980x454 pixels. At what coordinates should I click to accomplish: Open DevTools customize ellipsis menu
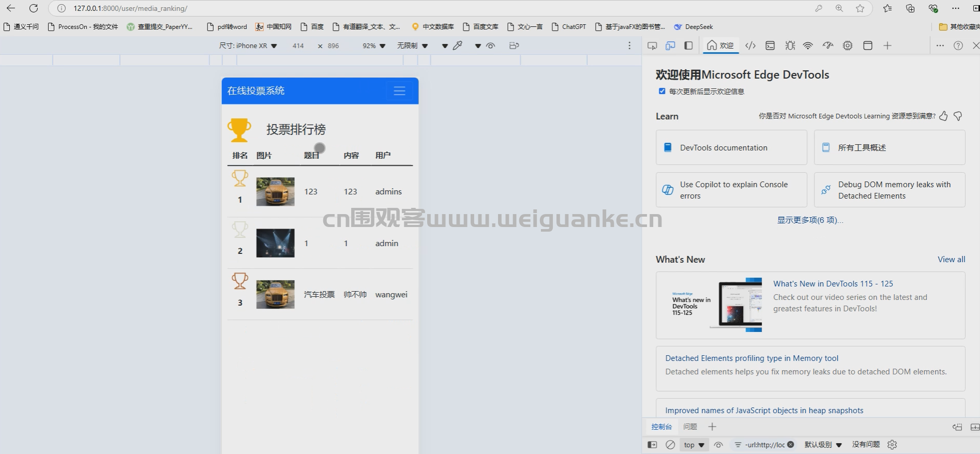[940, 46]
